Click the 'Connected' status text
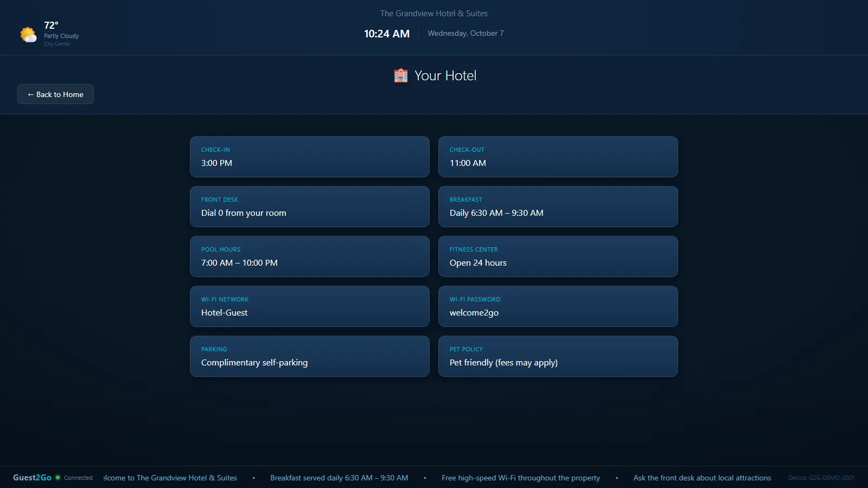The height and width of the screenshot is (488, 868). [x=78, y=478]
